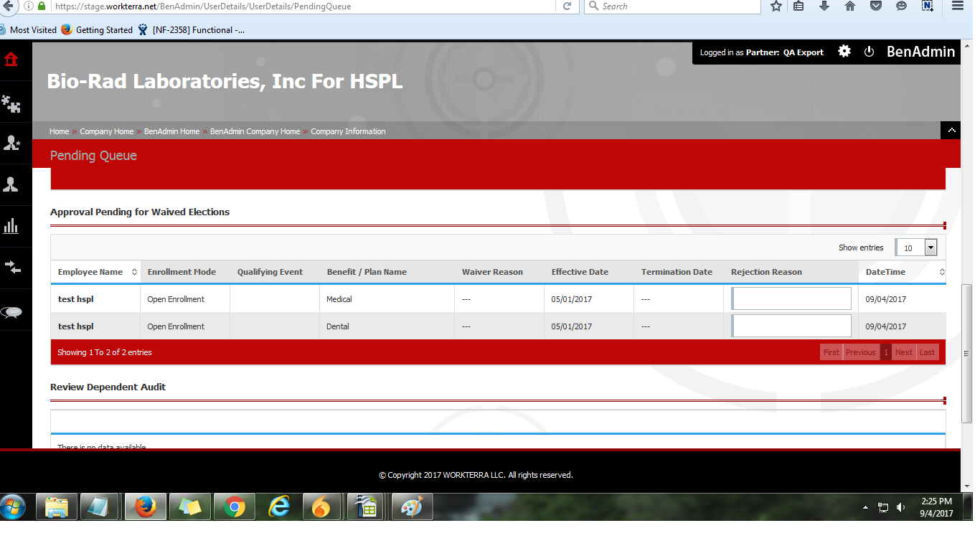
Task: Open the starred user sidebar icon
Action: click(11, 143)
